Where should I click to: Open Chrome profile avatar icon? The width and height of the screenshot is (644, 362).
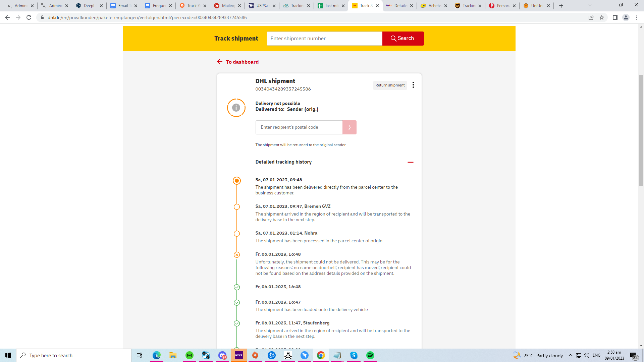(x=626, y=17)
